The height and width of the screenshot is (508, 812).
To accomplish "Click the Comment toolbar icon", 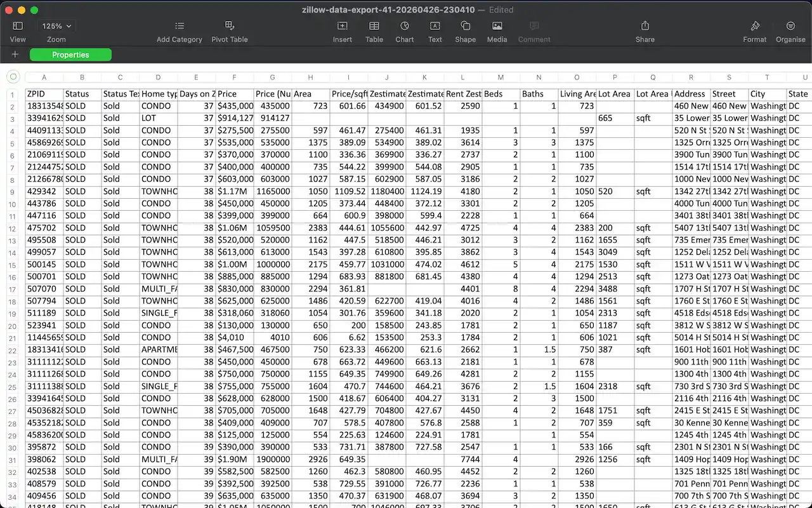I will click(534, 26).
